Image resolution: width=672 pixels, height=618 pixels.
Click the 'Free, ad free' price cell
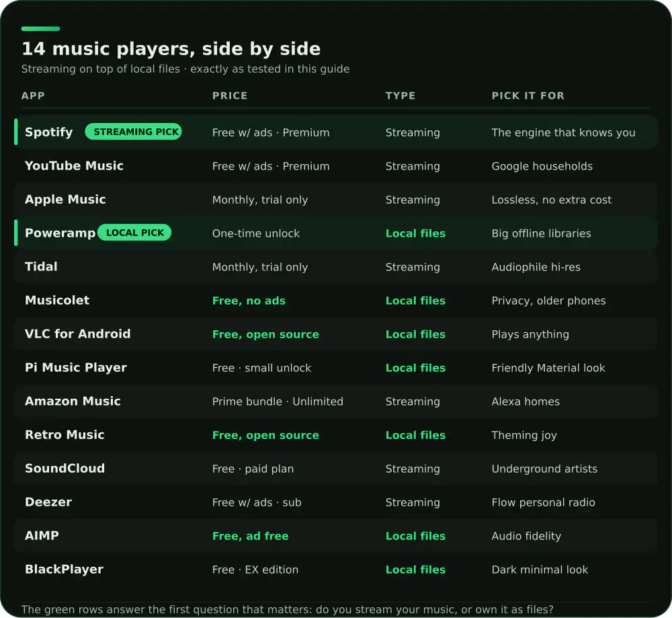pos(250,536)
